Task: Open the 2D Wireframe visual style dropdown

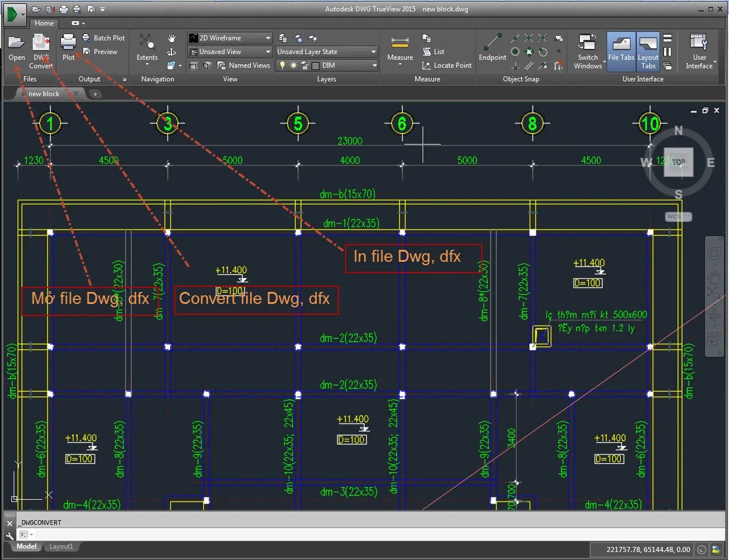Action: click(230, 38)
